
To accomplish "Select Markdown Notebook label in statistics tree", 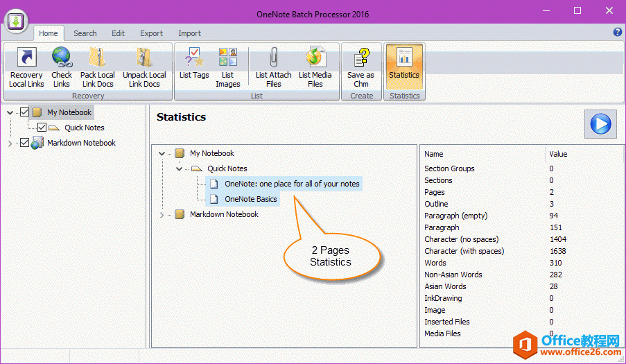I will (224, 214).
